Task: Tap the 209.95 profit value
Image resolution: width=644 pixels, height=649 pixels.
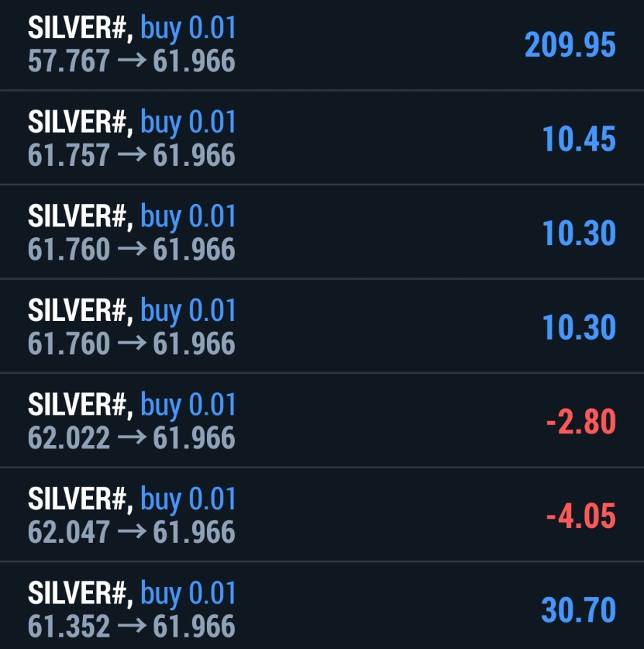Action: tap(570, 45)
